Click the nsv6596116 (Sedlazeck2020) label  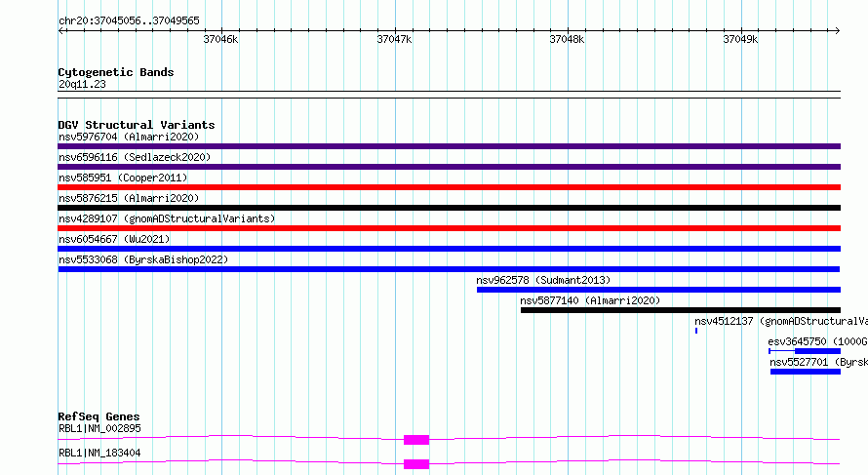(x=135, y=157)
